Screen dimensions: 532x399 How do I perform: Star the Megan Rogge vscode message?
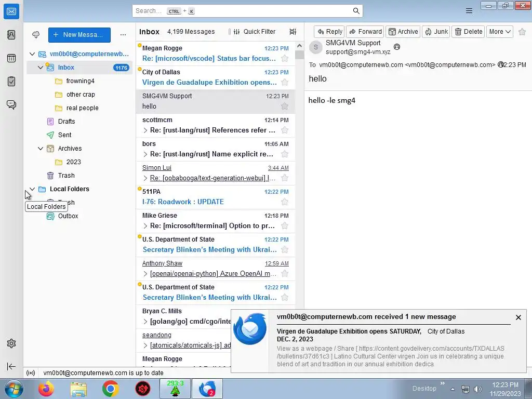285,58
